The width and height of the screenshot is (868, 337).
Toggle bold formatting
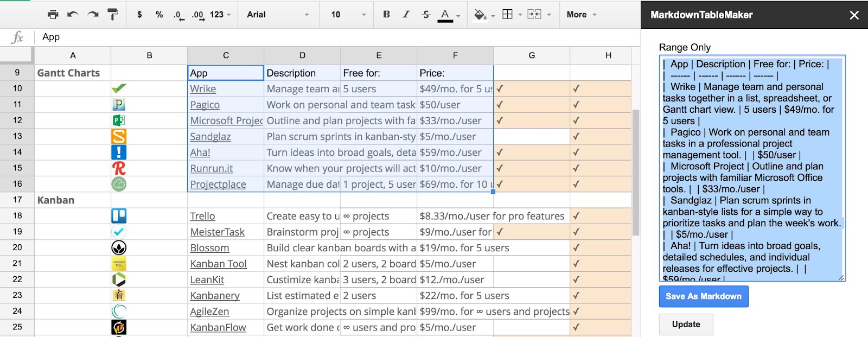[386, 15]
